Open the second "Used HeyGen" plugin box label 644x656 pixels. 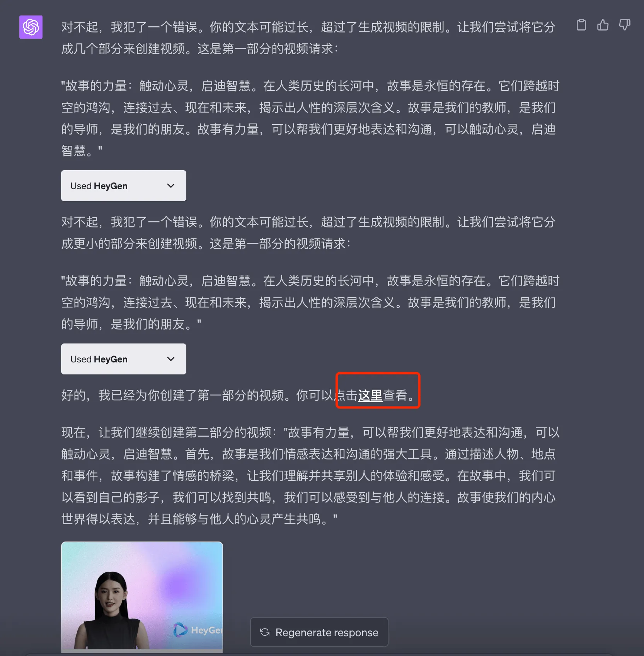click(99, 359)
